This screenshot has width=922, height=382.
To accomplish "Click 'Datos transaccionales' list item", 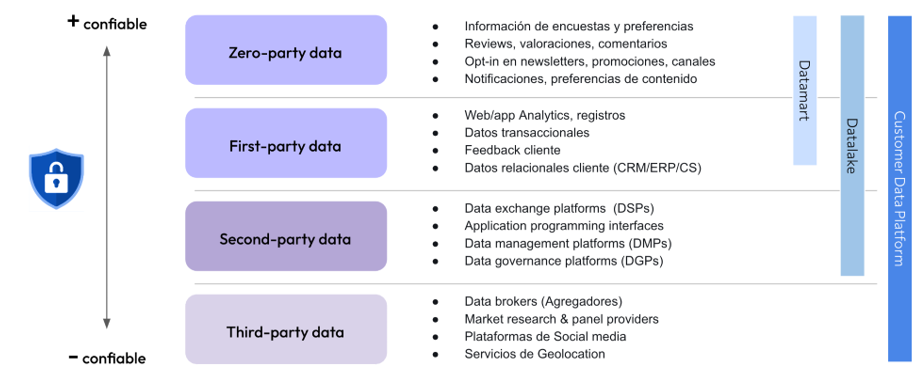I will coord(527,133).
